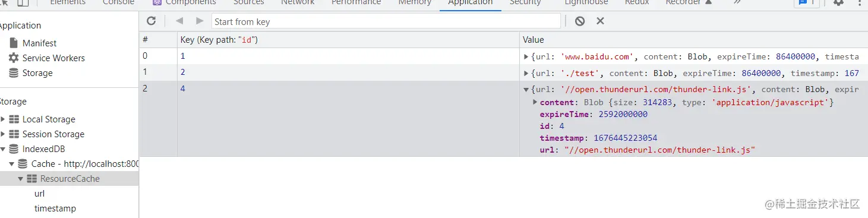Screen dimensions: 868x218
Task: Select key cell '2'
Action: coord(348,72)
